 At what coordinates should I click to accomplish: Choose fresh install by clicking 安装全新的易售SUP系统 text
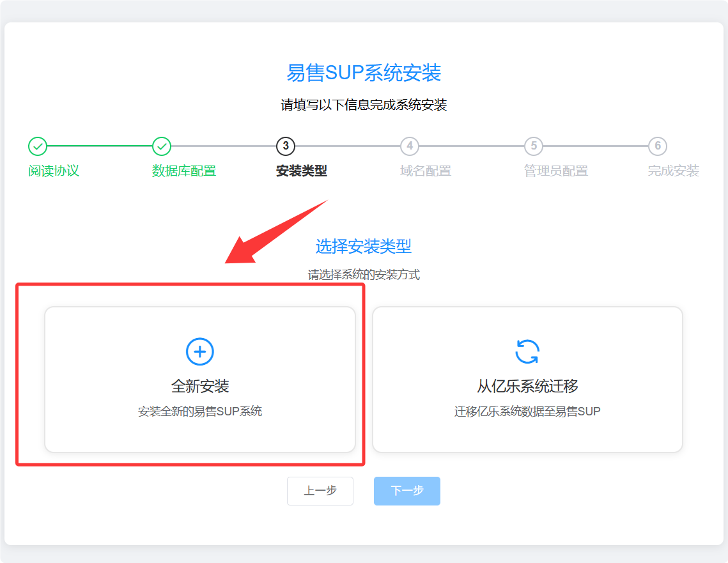point(199,412)
